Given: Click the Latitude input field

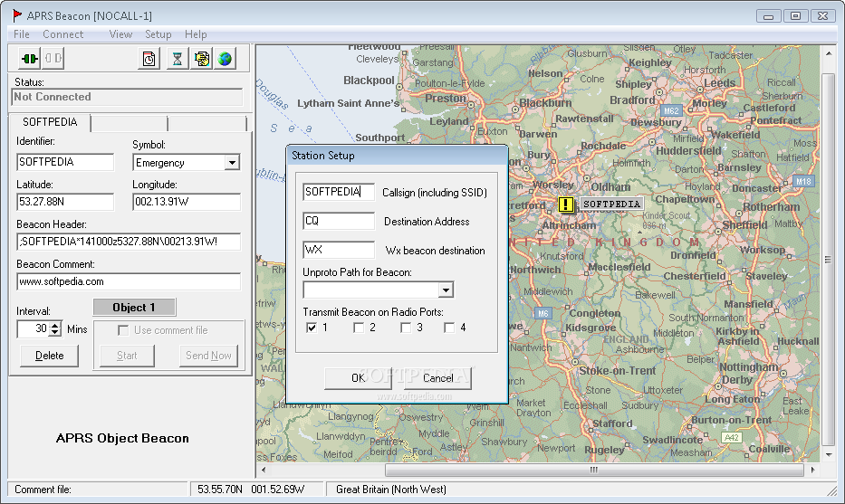Looking at the screenshot, I should (x=65, y=202).
